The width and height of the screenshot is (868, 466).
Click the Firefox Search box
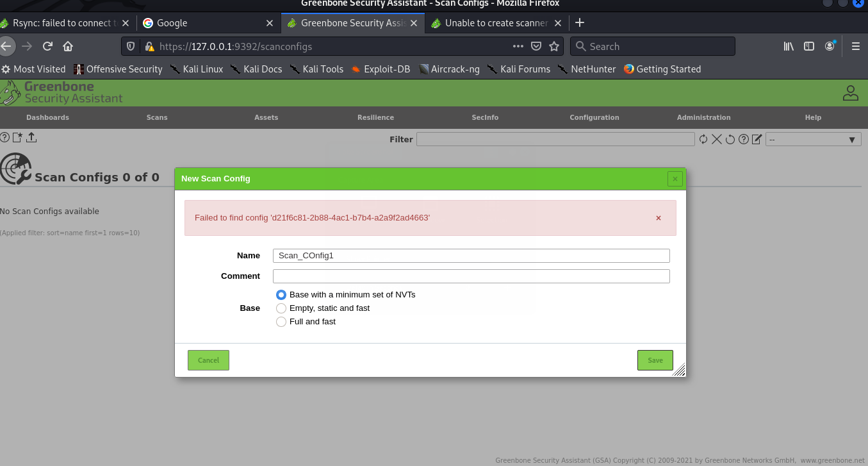(652, 46)
